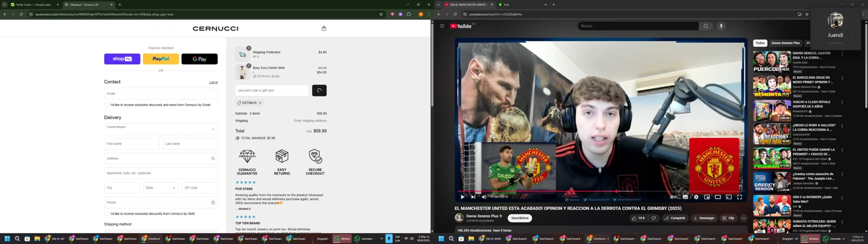Create a Clip of the video
The width and height of the screenshot is (868, 244).
tap(728, 218)
